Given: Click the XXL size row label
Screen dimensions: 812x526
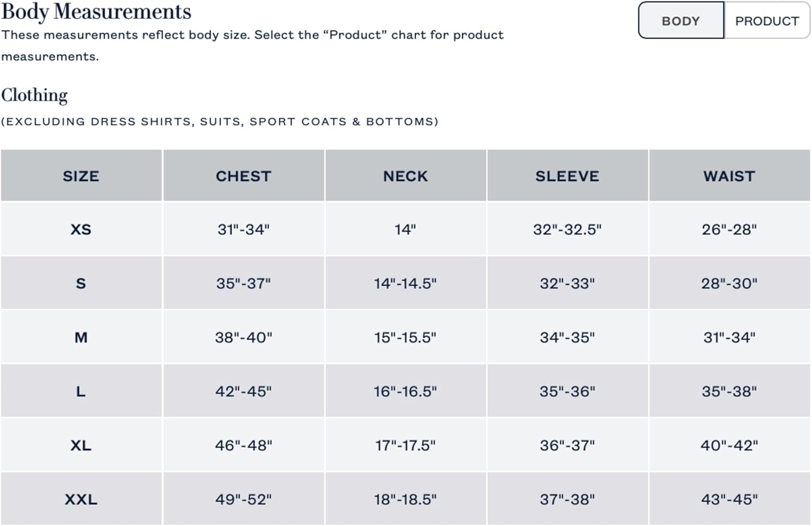Looking at the screenshot, I should (x=81, y=498).
